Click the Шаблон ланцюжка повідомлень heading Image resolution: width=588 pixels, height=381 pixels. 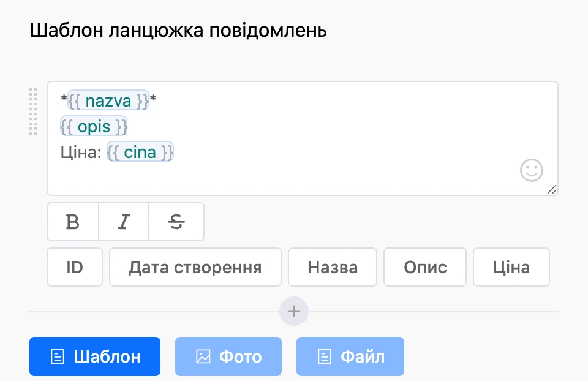coord(178,30)
